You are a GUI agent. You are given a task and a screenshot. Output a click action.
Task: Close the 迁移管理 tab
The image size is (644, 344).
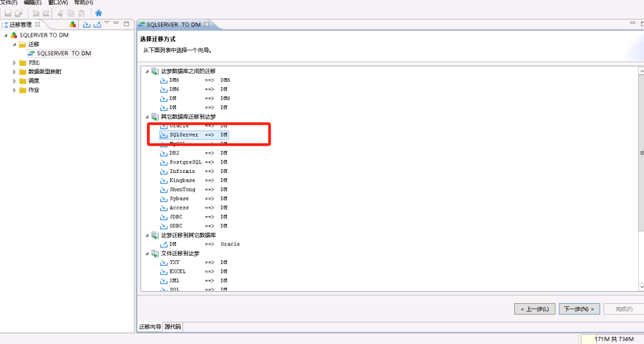pyautogui.click(x=38, y=24)
